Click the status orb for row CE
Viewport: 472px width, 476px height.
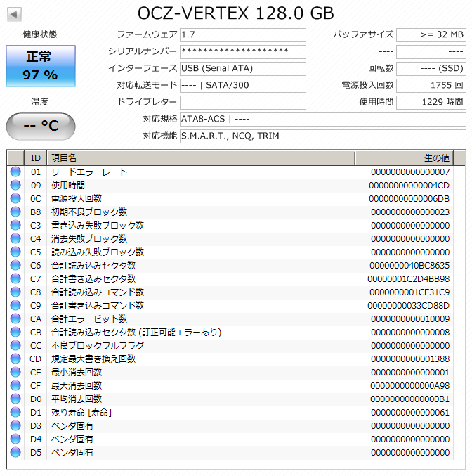(x=15, y=372)
